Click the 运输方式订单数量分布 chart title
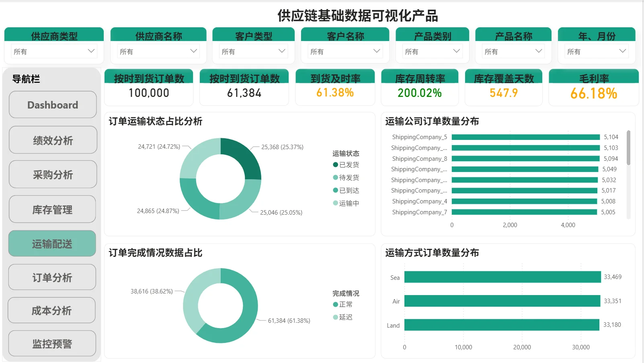Viewport: 644px width, 363px height. click(432, 253)
